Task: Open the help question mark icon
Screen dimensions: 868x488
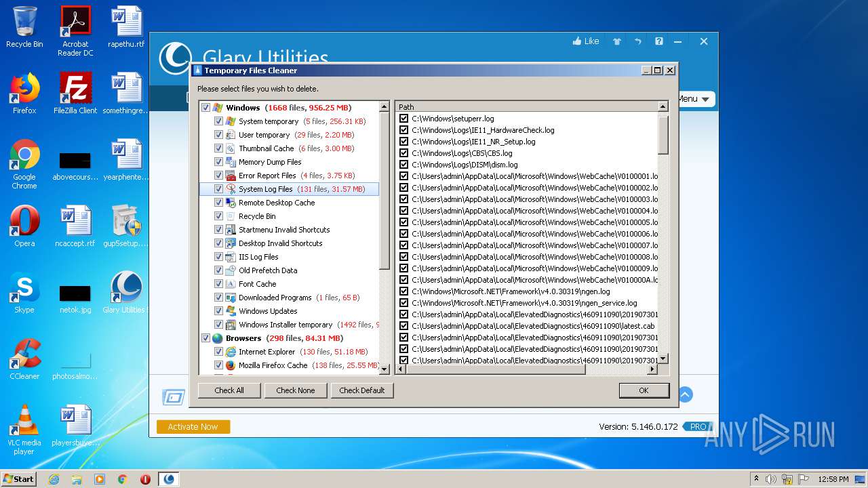Action: point(658,41)
